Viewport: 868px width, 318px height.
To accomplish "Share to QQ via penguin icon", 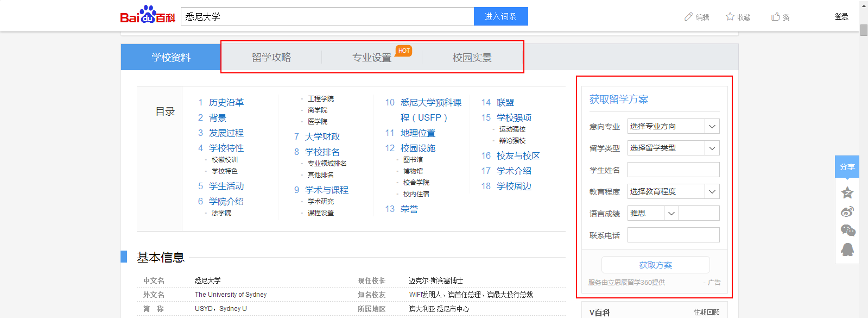I will [x=847, y=250].
